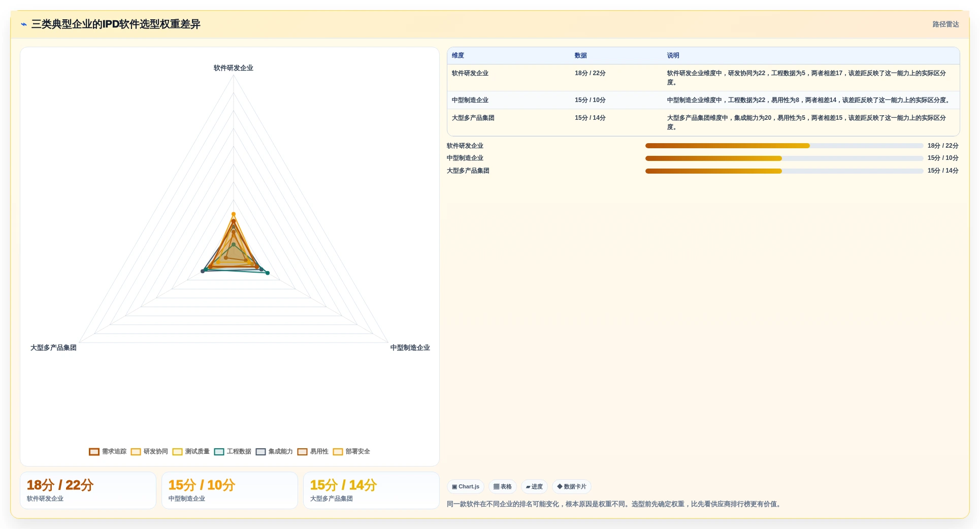Hide the 工程数据 dataset via legend
Viewport: 980px width, 529px height.
(x=219, y=452)
